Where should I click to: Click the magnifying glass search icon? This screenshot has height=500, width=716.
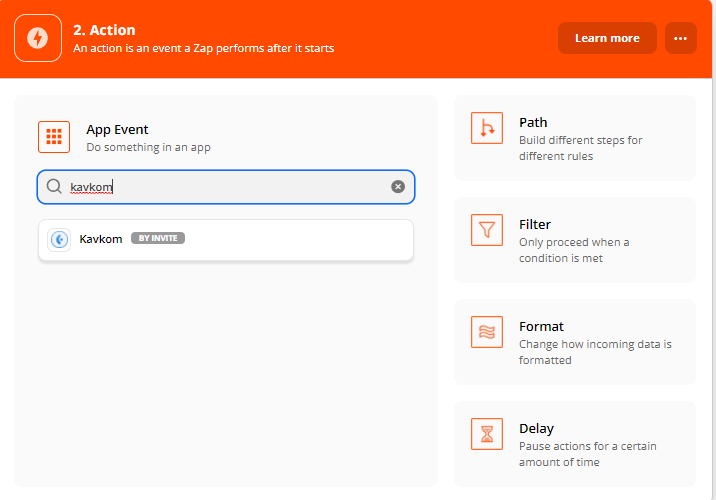(54, 187)
